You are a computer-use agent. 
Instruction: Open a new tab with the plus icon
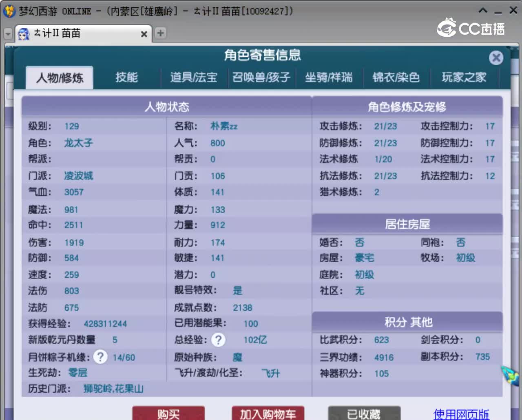click(160, 33)
